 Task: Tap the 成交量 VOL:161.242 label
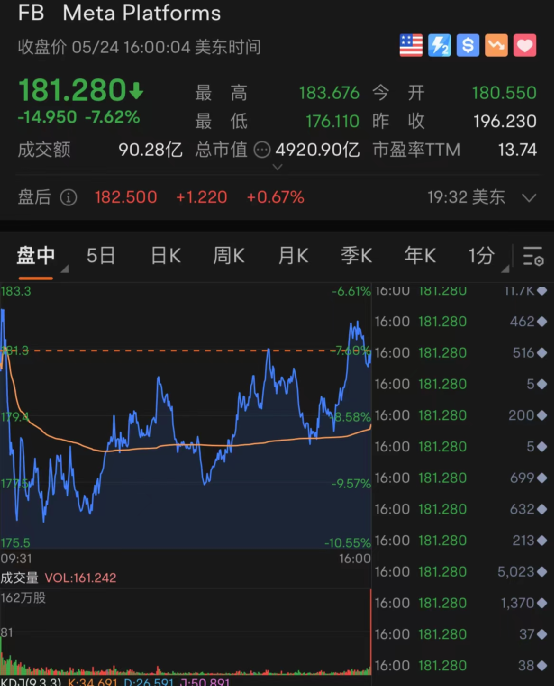pyautogui.click(x=58, y=578)
